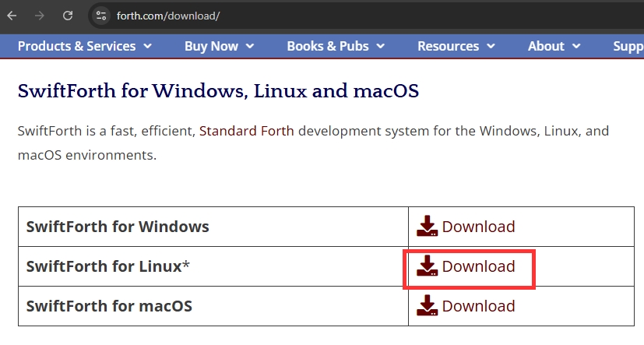Click the macOS row Download link text
Image resolution: width=644 pixels, height=345 pixels.
click(x=478, y=306)
